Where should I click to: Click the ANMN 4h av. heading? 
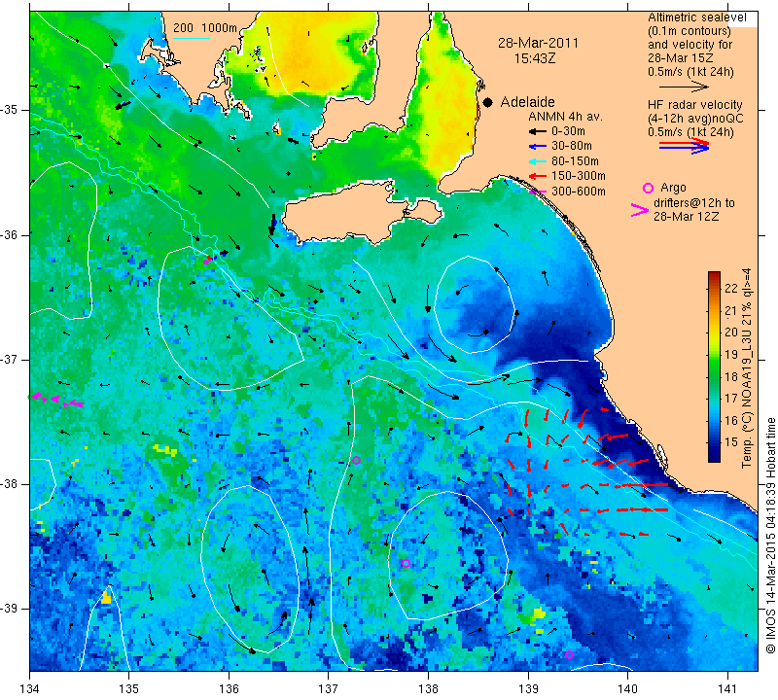click(x=565, y=117)
